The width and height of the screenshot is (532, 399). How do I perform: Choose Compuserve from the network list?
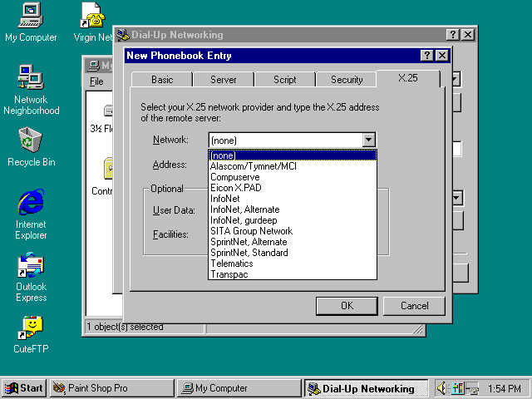tap(293, 177)
